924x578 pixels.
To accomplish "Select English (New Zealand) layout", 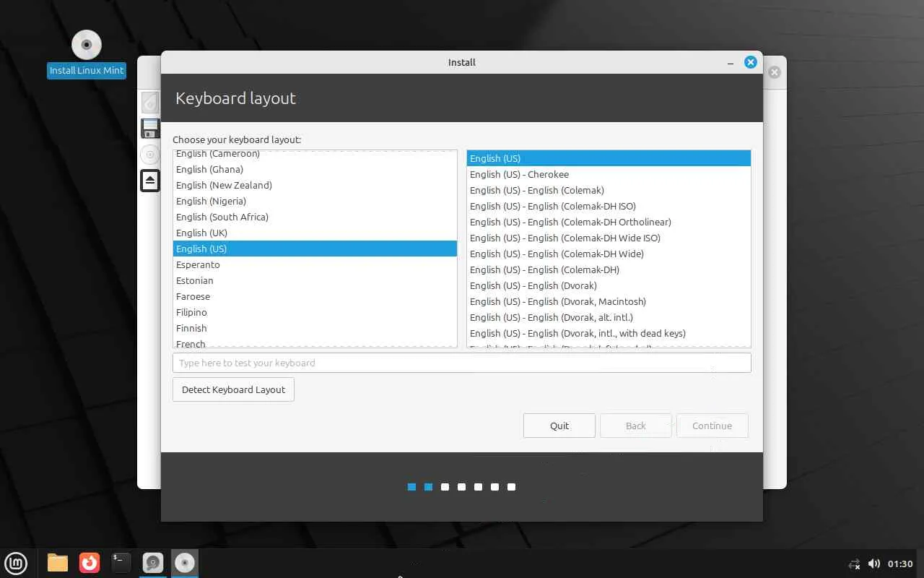I will 315,185.
